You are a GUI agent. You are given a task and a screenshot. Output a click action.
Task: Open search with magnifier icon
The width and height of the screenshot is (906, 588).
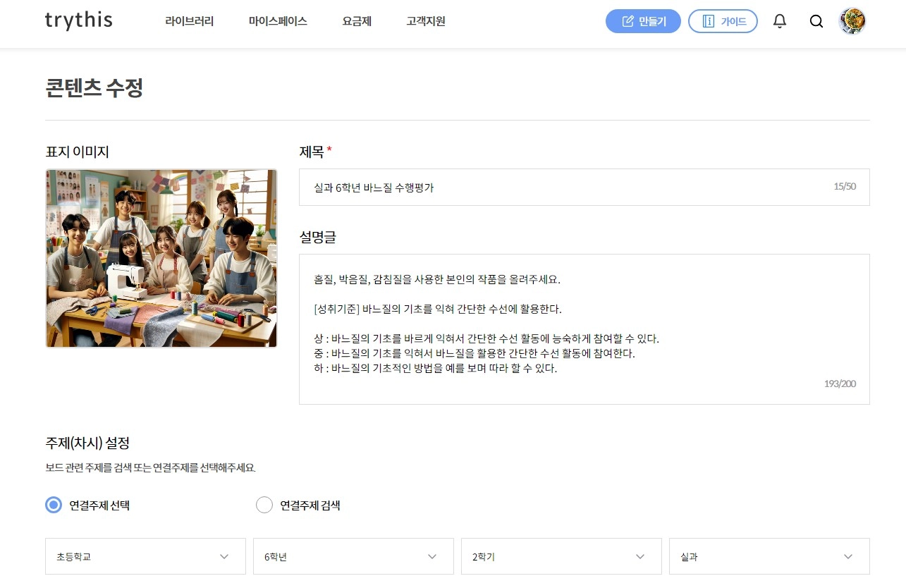point(816,21)
